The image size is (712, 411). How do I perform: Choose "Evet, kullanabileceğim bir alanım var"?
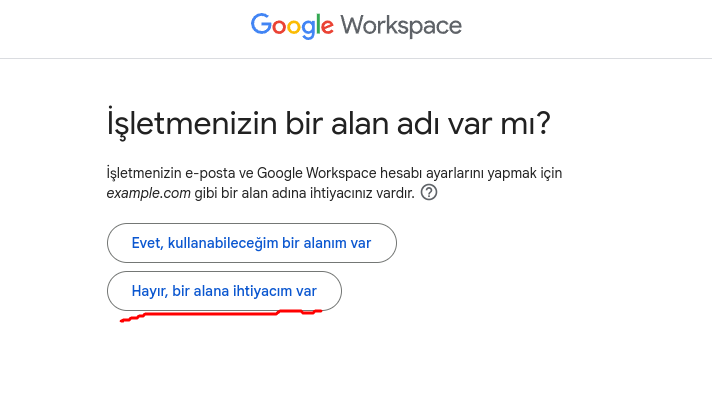(x=252, y=243)
